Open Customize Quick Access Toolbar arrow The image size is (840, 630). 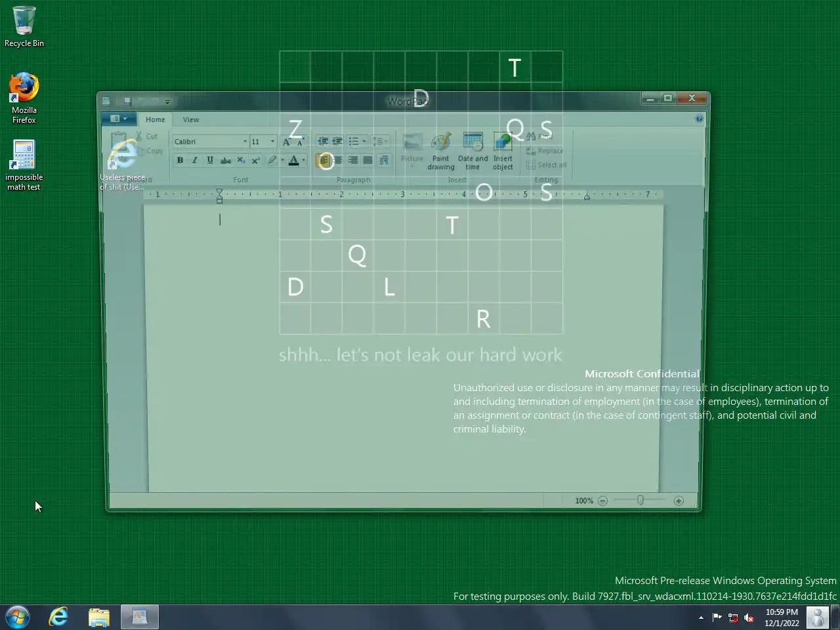[x=167, y=102]
